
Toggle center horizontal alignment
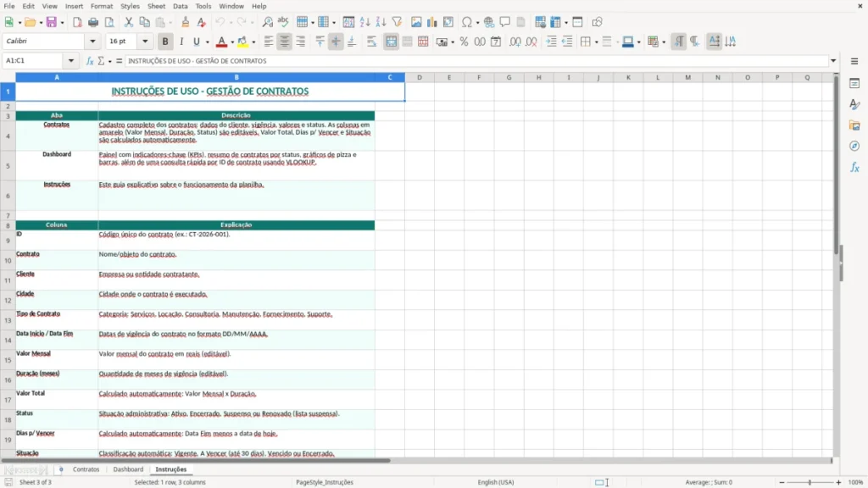coord(285,42)
